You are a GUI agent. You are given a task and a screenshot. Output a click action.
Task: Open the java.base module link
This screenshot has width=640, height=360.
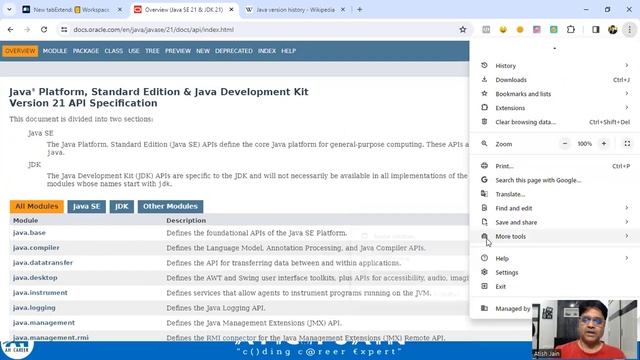click(29, 233)
